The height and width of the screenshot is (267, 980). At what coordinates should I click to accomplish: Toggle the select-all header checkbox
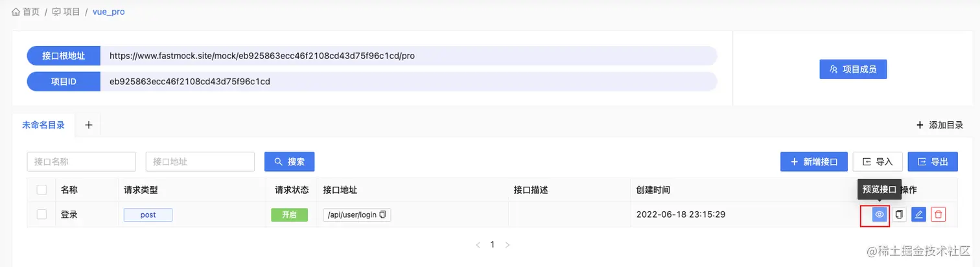[41, 190]
